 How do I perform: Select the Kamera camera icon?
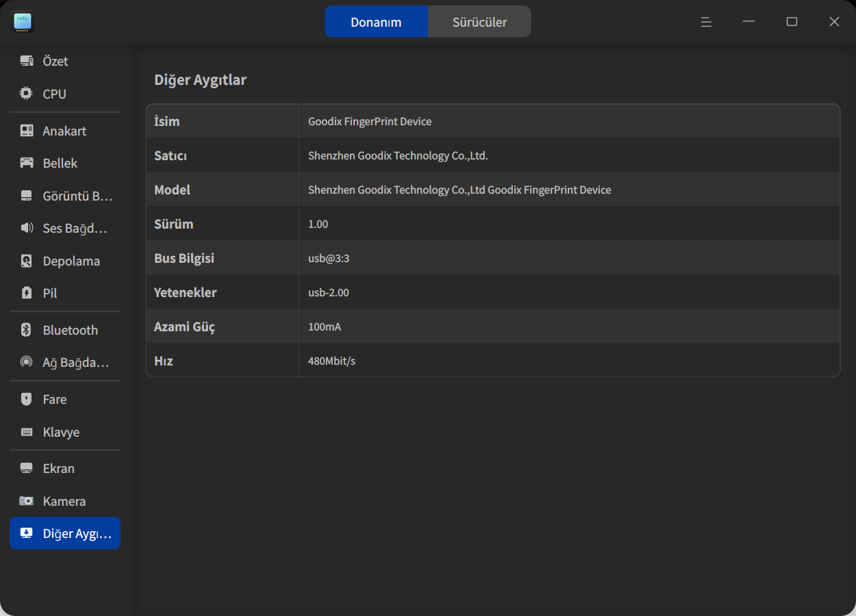[x=27, y=501]
